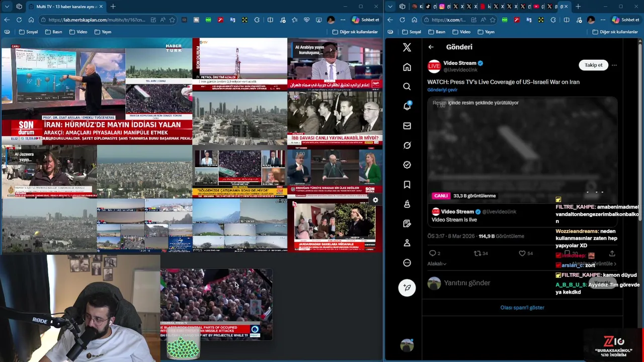Add Multi TV page to favorites with the star
644x362 pixels.
[x=172, y=20]
